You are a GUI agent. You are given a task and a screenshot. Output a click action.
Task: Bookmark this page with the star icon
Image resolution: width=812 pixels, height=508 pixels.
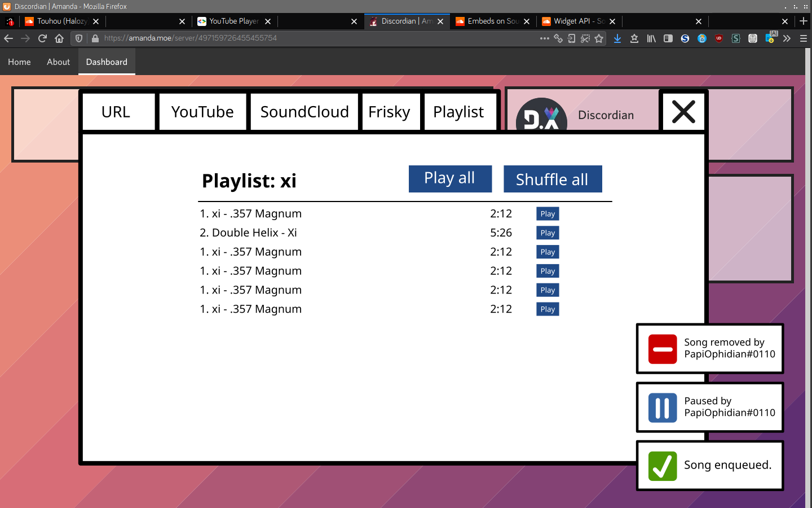599,38
